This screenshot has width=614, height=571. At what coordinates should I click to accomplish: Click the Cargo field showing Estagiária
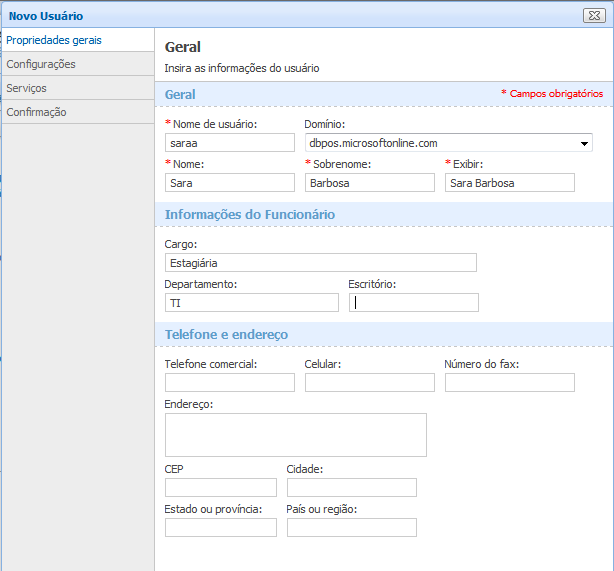[320, 263]
